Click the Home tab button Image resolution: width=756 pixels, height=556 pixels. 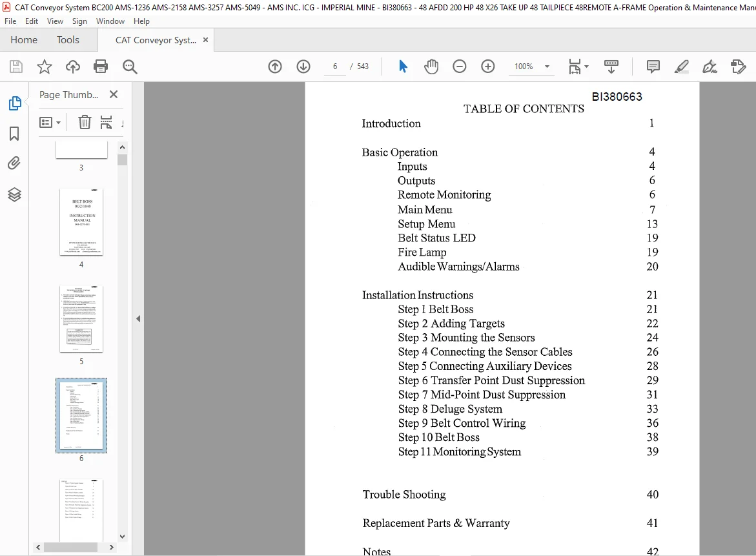click(x=24, y=40)
